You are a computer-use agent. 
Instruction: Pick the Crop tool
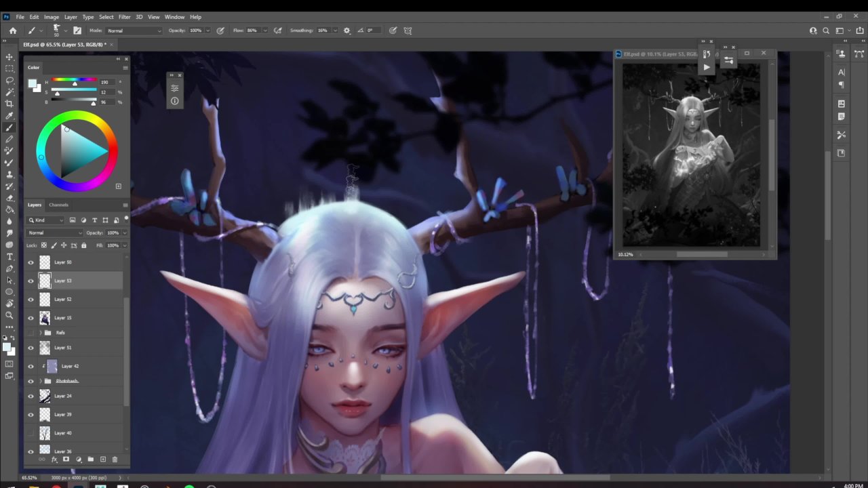click(x=9, y=104)
